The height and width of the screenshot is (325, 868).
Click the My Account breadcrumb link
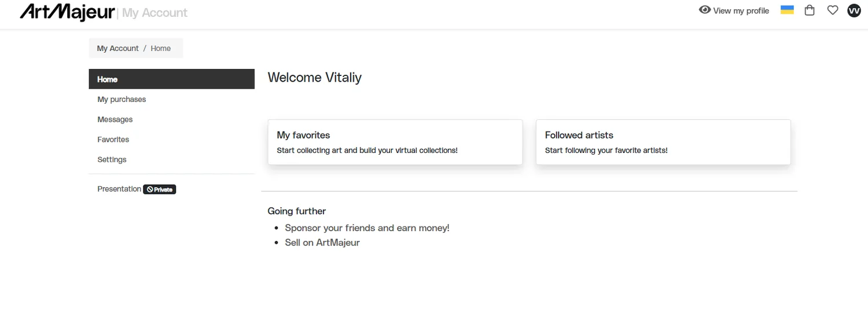pyautogui.click(x=118, y=49)
